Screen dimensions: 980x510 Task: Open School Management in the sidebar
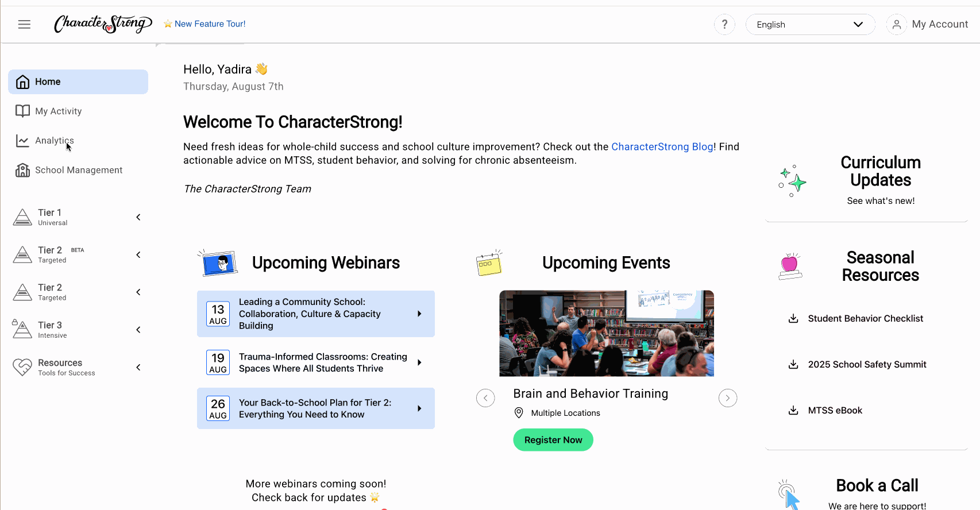78,170
